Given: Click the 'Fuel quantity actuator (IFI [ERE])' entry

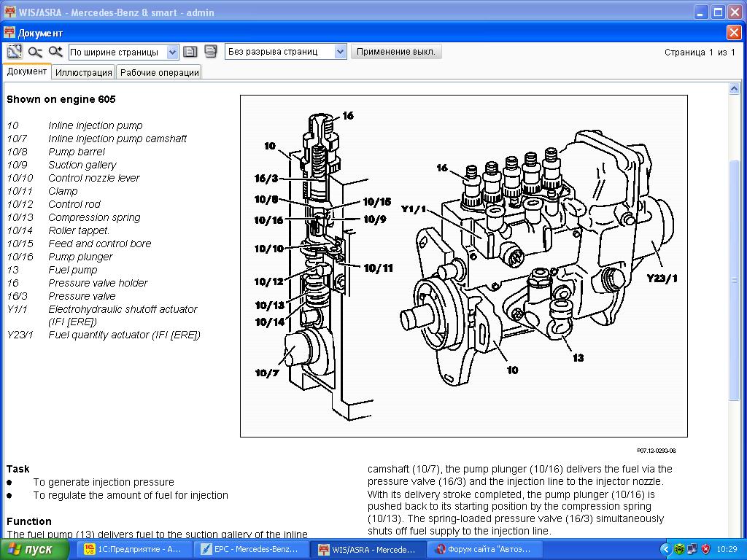Looking at the screenshot, I should coord(124,335).
